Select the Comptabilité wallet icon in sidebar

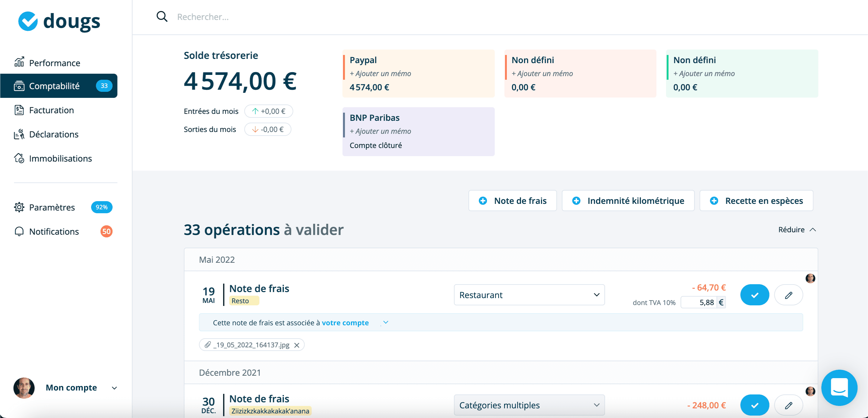pyautogui.click(x=19, y=86)
